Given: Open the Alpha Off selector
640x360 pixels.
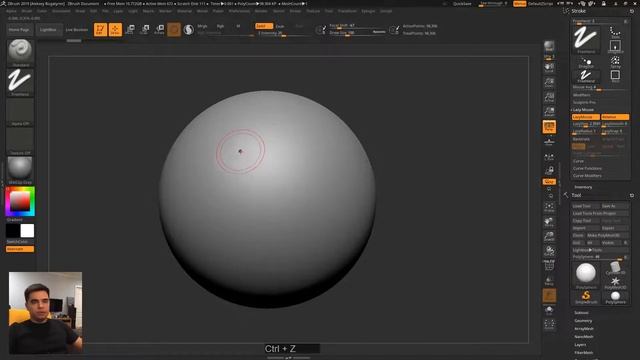Looking at the screenshot, I should point(20,112).
